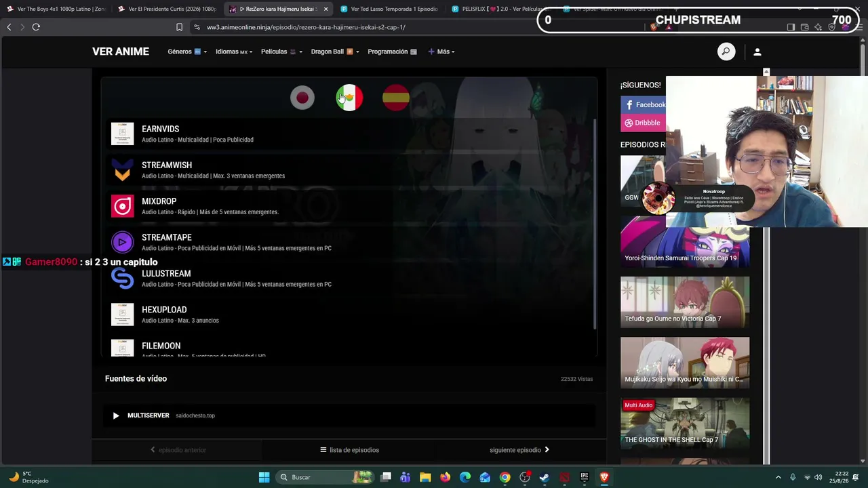Image resolution: width=868 pixels, height=488 pixels.
Task: Close the ReZero kara Hajimeru tab
Action: pos(326,9)
